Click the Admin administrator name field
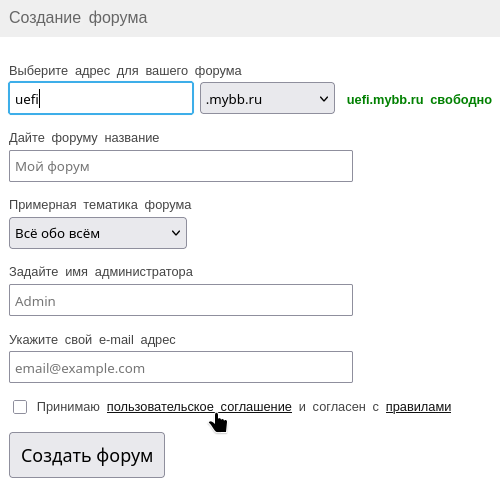Image resolution: width=500 pixels, height=488 pixels. pos(181,300)
